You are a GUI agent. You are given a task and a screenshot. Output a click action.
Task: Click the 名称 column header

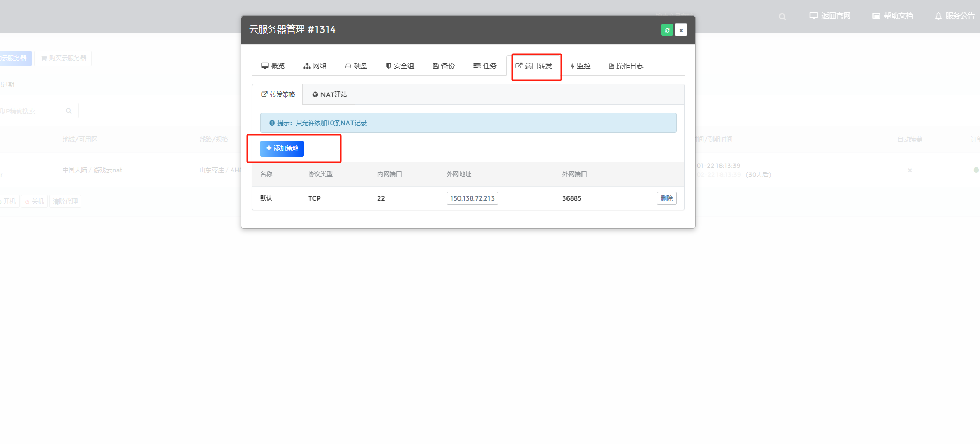266,174
